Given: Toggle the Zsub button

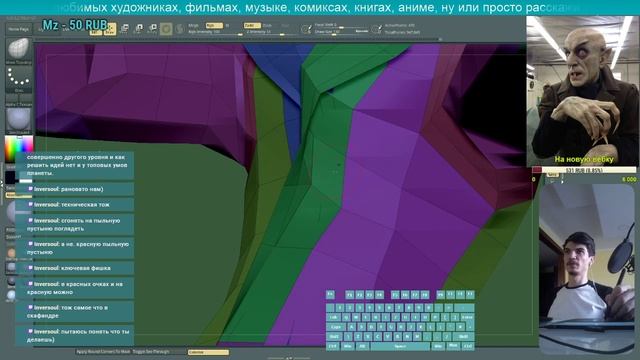Looking at the screenshot, I should (x=268, y=25).
